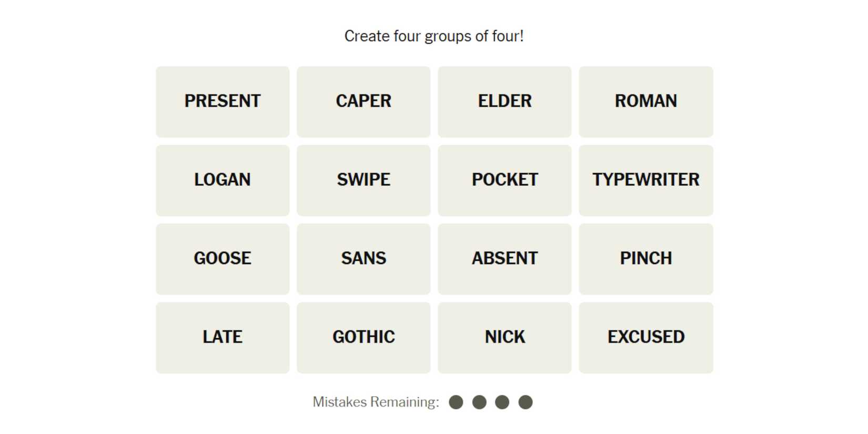Click the last mistakes remaining dot
Image resolution: width=868 pixels, height=434 pixels.
pos(526,402)
